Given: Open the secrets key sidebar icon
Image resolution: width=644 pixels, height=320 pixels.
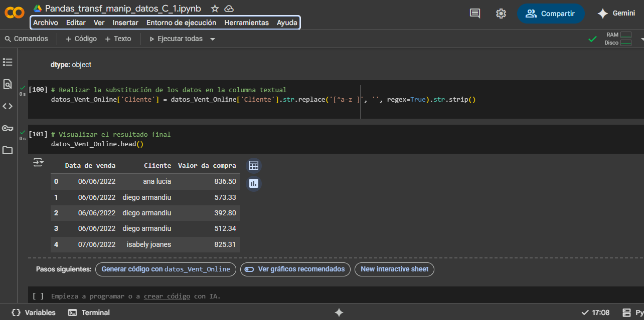Looking at the screenshot, I should pyautogui.click(x=8, y=128).
